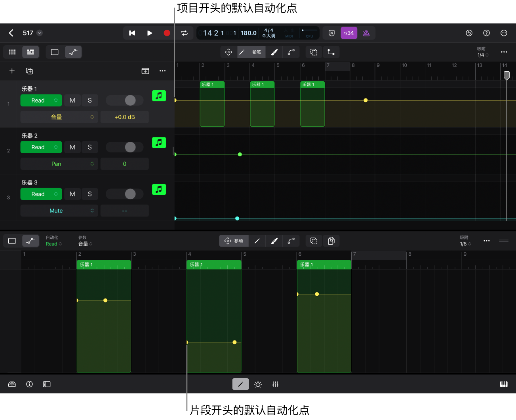Toggle the metronome icon

point(366,33)
